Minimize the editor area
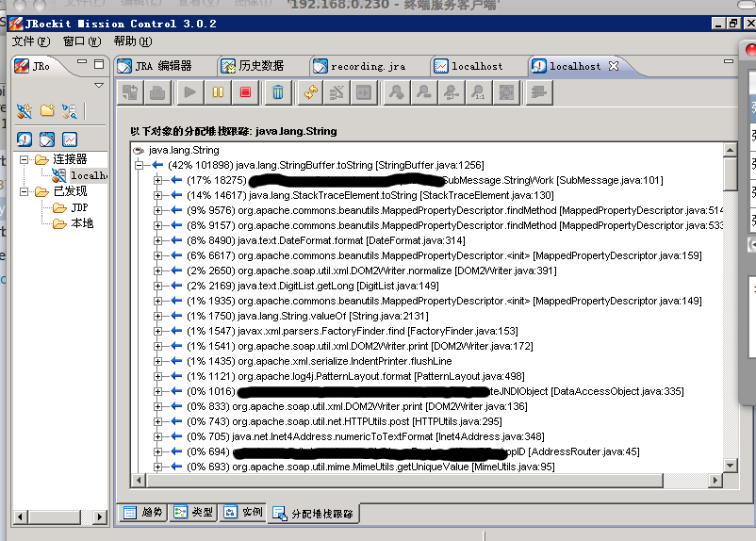This screenshot has width=756, height=541. coord(729,61)
